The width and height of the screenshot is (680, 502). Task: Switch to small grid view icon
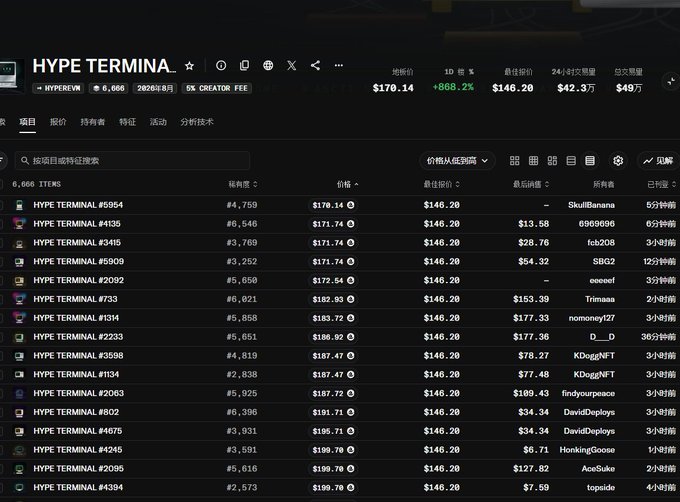pos(533,161)
